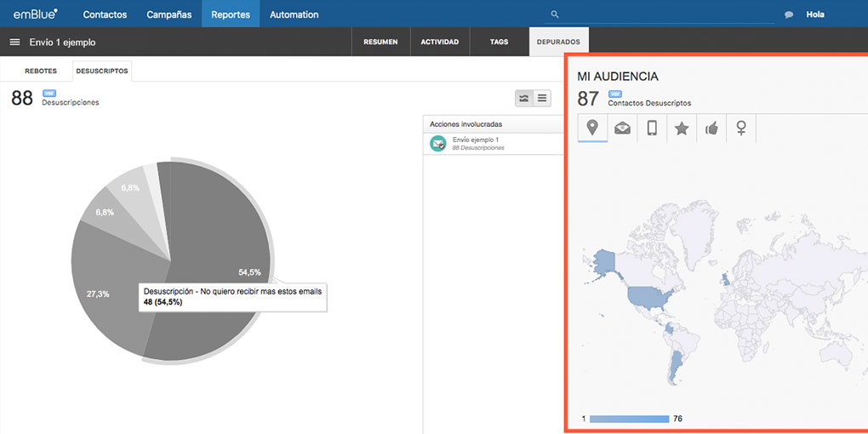Go to the Automation menu
The height and width of the screenshot is (434, 868).
(x=294, y=14)
